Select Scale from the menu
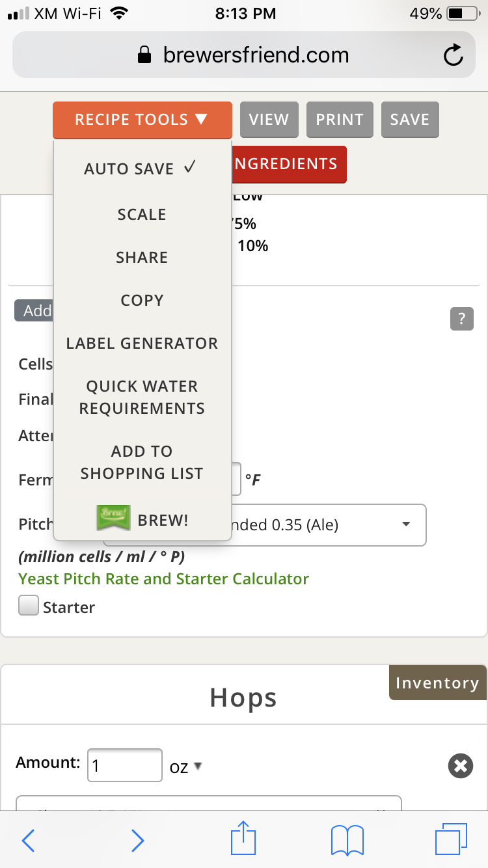 tap(142, 215)
